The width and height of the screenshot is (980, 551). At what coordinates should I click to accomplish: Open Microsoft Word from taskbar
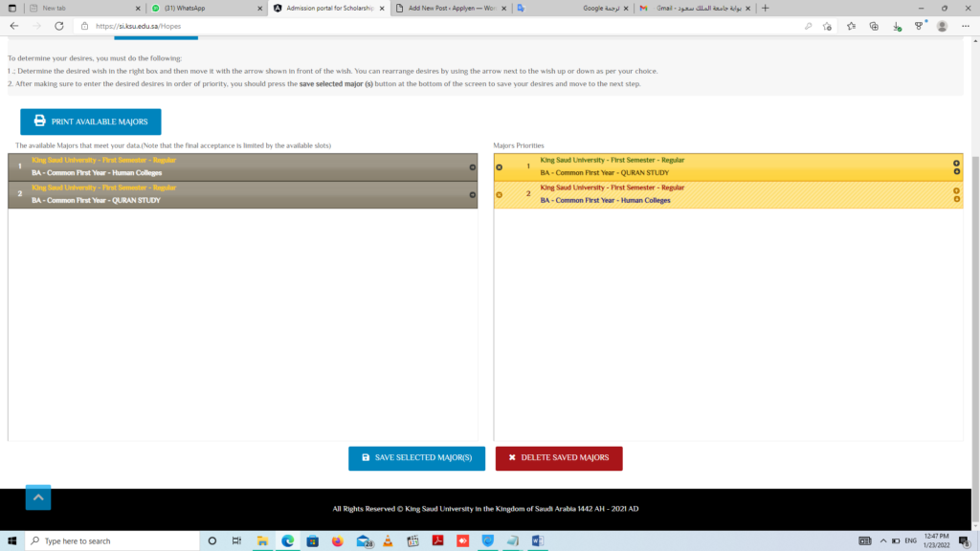coord(538,541)
